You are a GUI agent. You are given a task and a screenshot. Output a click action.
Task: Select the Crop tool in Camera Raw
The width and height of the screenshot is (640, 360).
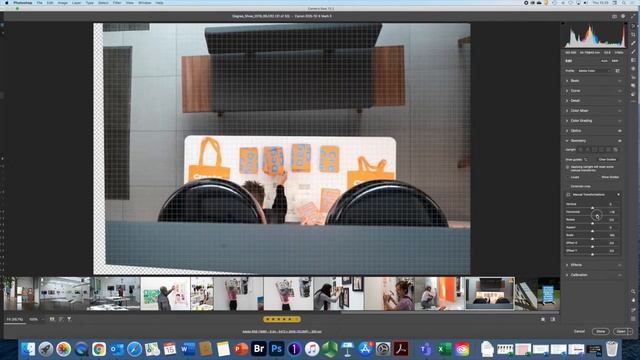pos(633,35)
